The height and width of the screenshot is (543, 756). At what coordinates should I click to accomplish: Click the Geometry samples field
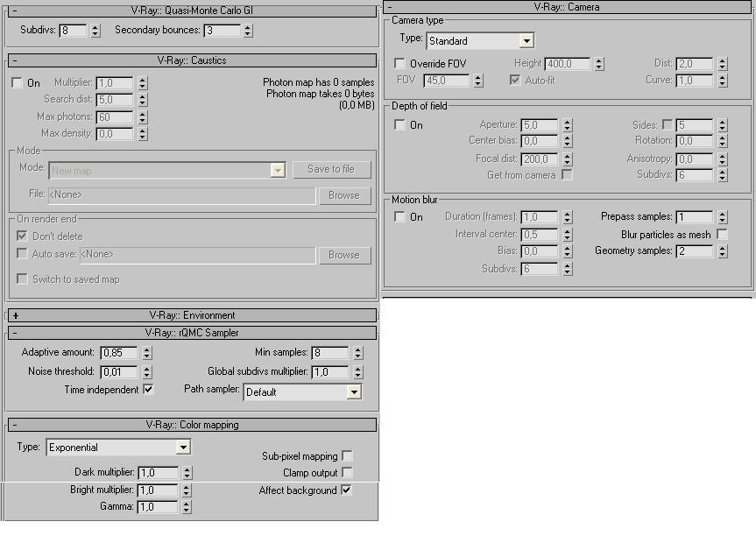point(695,251)
